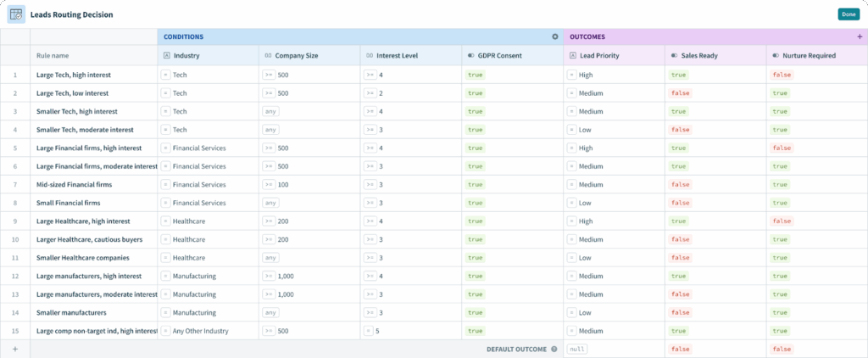Open the operator selector for row 9 Lead Priority
Viewport: 868px width, 358px height.
(x=572, y=221)
